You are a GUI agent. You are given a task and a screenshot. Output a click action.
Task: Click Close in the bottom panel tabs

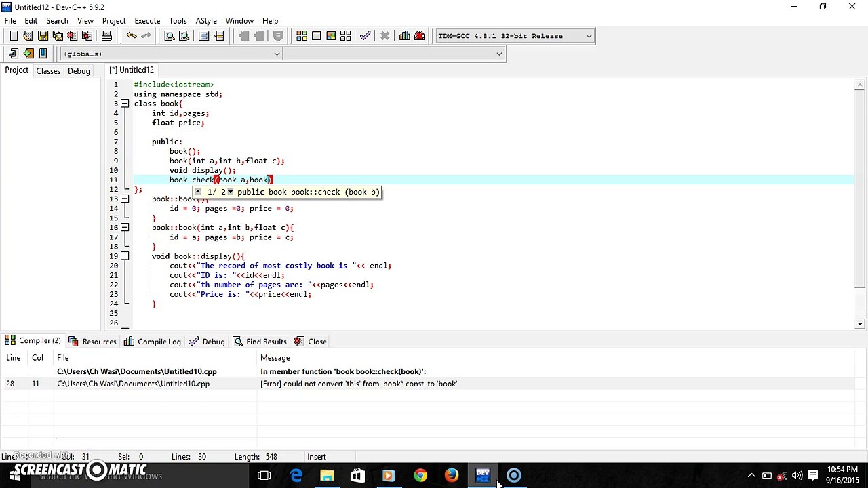(x=311, y=342)
